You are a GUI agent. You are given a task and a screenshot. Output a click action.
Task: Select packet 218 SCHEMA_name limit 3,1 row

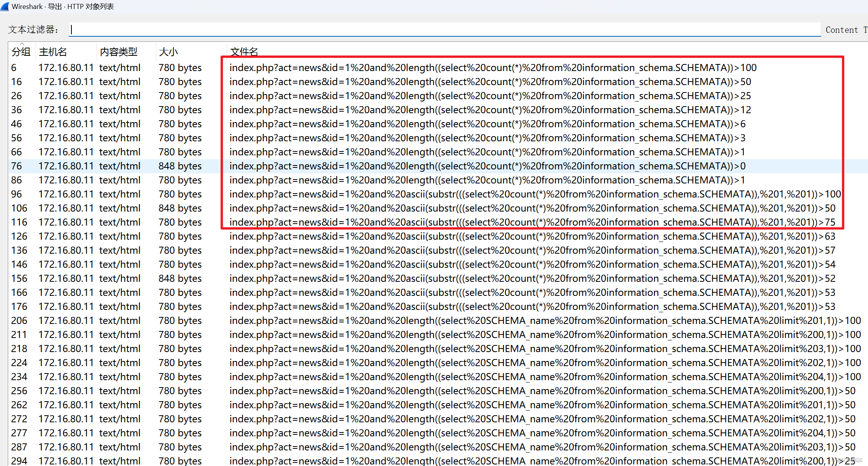tap(438, 349)
